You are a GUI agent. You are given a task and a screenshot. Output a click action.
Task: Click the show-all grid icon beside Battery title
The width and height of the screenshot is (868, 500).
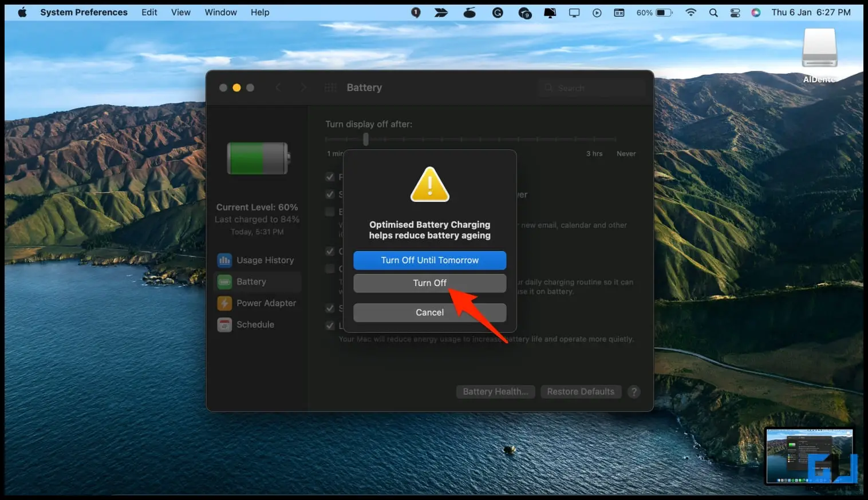point(330,88)
